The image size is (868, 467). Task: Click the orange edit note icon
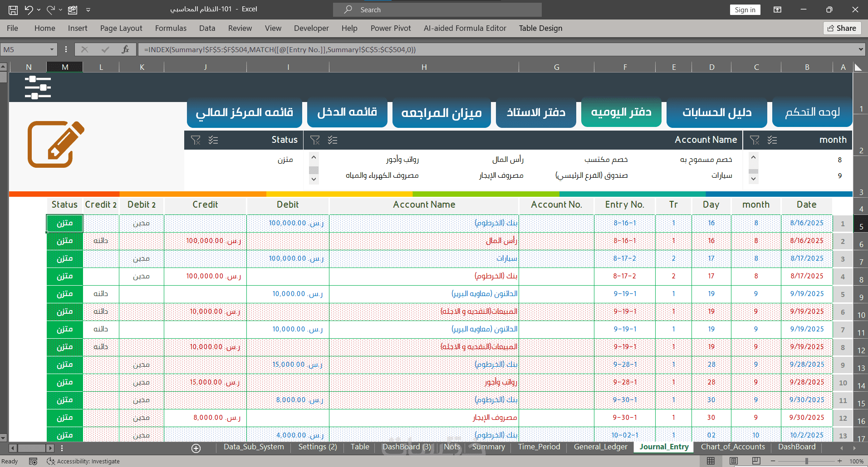(56, 144)
